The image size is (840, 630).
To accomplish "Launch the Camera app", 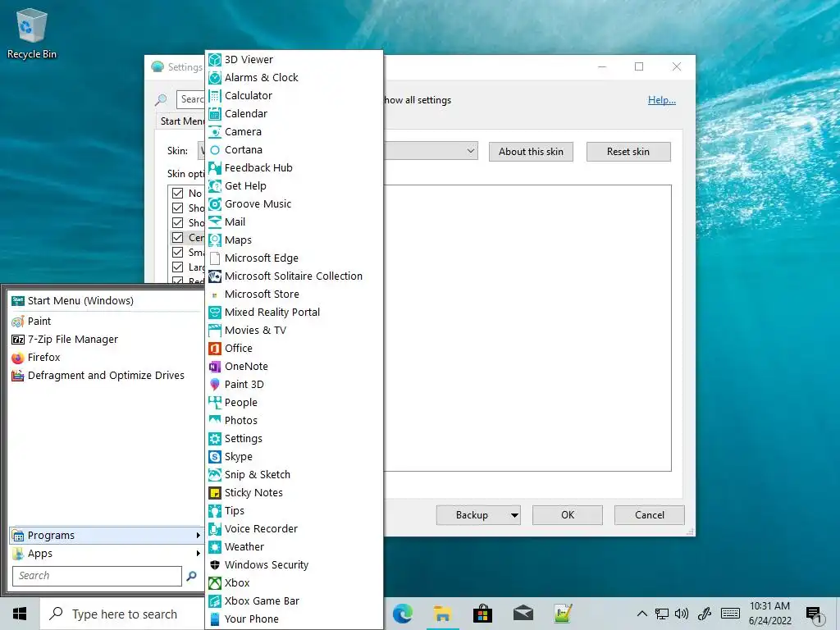I will point(294,132).
